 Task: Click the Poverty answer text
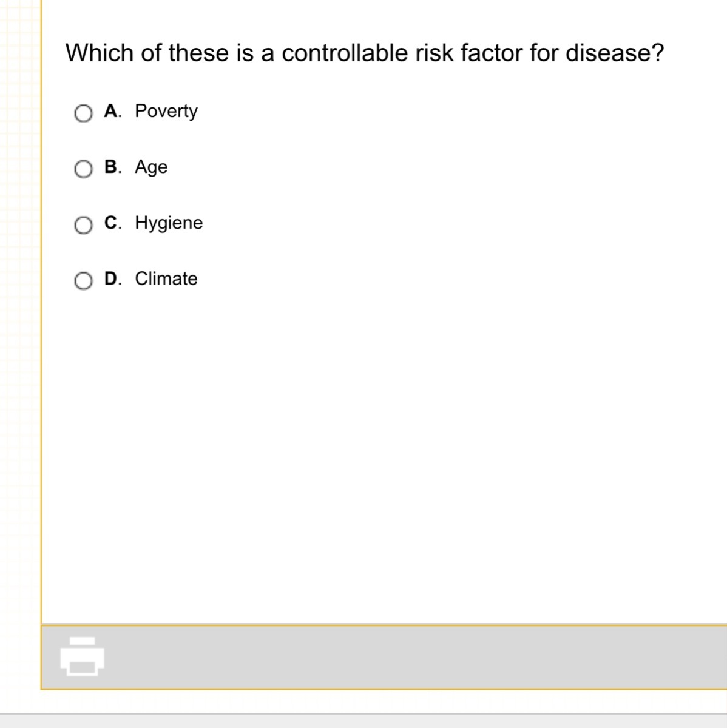tap(166, 111)
